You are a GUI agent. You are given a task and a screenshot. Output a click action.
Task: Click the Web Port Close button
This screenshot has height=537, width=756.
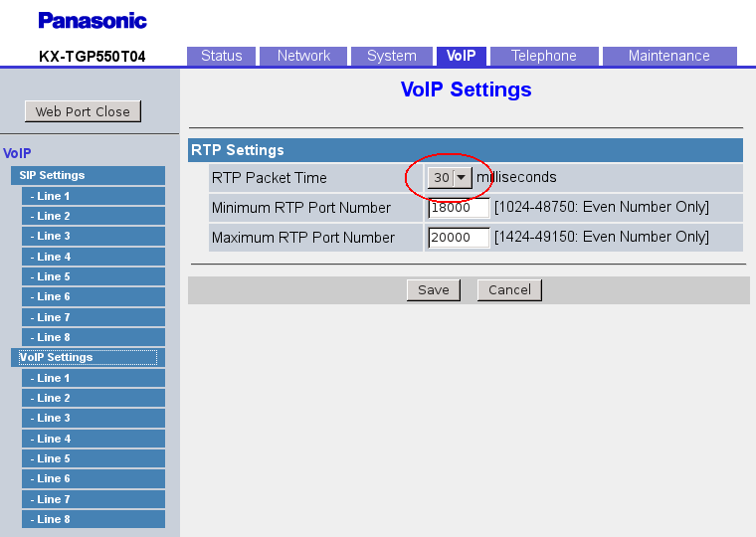83,111
